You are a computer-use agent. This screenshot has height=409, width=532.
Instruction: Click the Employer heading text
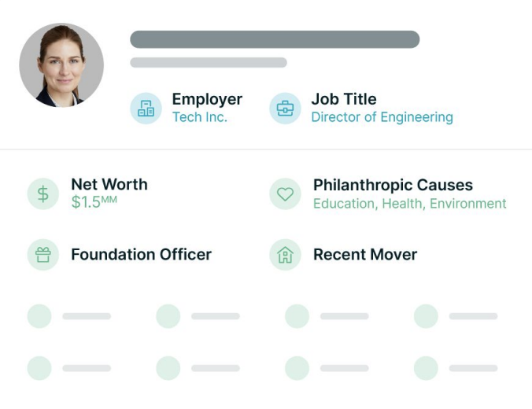click(207, 99)
